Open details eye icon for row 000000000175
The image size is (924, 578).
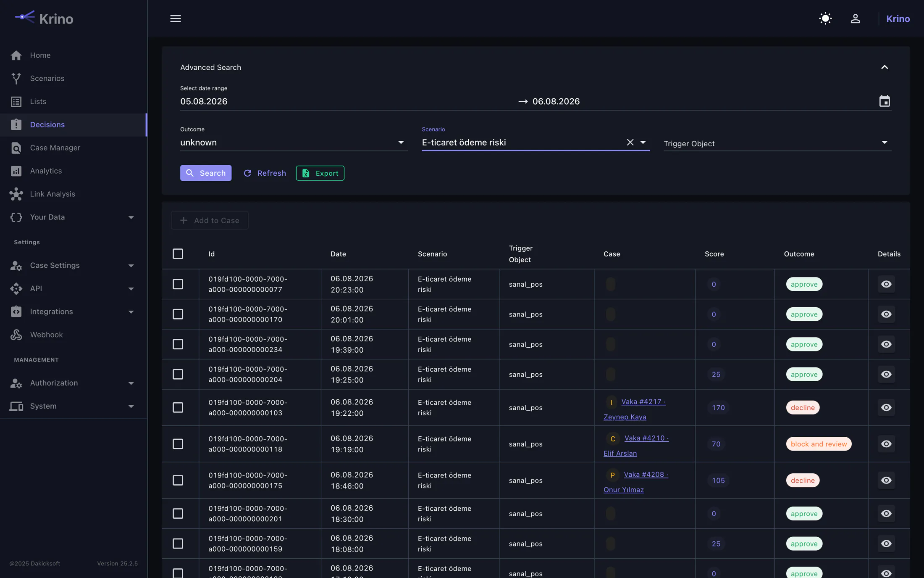[x=886, y=480]
